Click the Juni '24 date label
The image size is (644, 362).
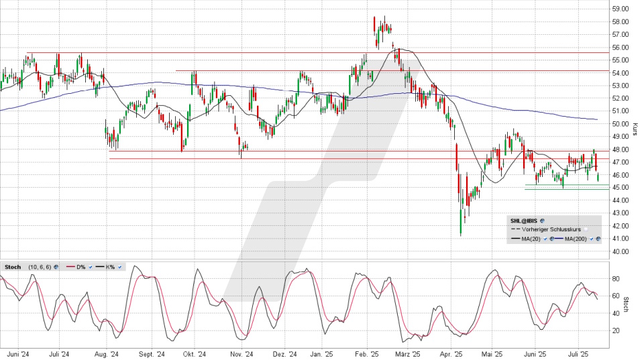[19, 354]
